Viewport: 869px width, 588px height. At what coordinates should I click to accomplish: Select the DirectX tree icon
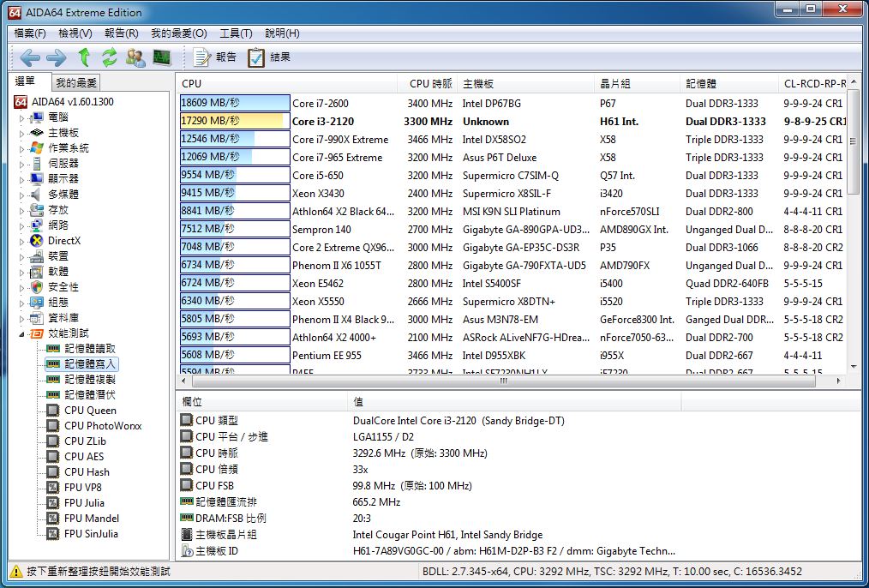pos(37,241)
